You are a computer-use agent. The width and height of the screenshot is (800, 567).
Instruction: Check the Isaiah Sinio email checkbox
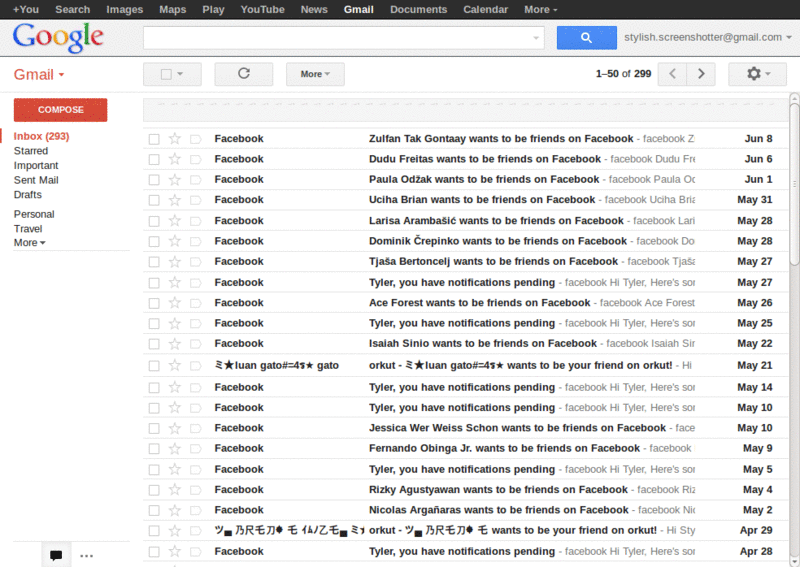pyautogui.click(x=154, y=344)
